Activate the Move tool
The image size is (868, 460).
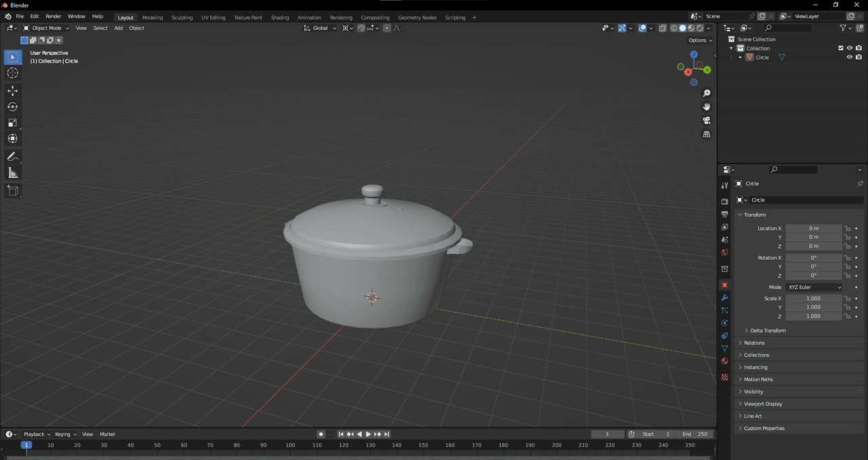click(13, 91)
